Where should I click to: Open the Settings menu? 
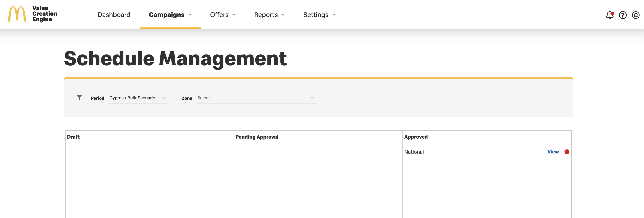tap(319, 15)
